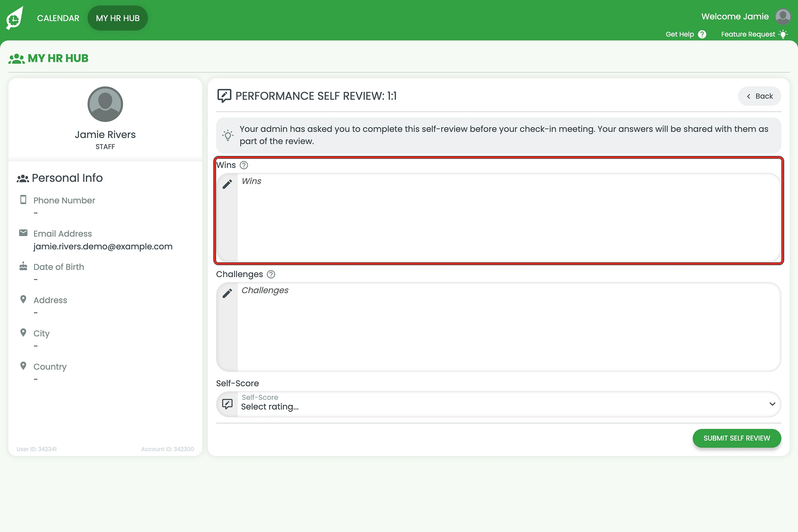Click the Jamie Rivers name text
798x532 pixels.
point(105,135)
